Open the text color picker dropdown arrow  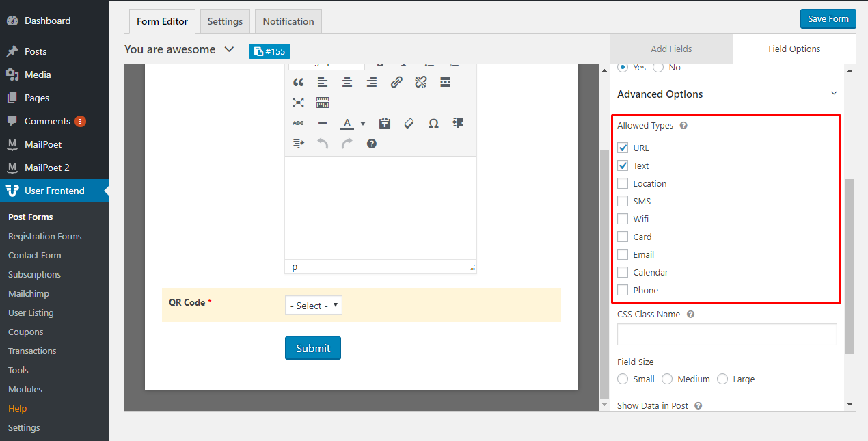363,124
